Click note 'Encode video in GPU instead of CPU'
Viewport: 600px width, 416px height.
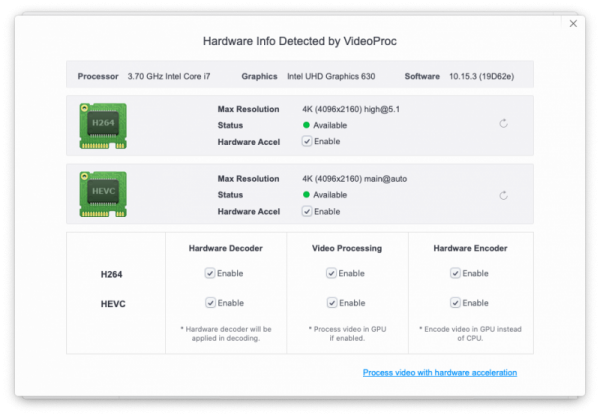point(470,333)
